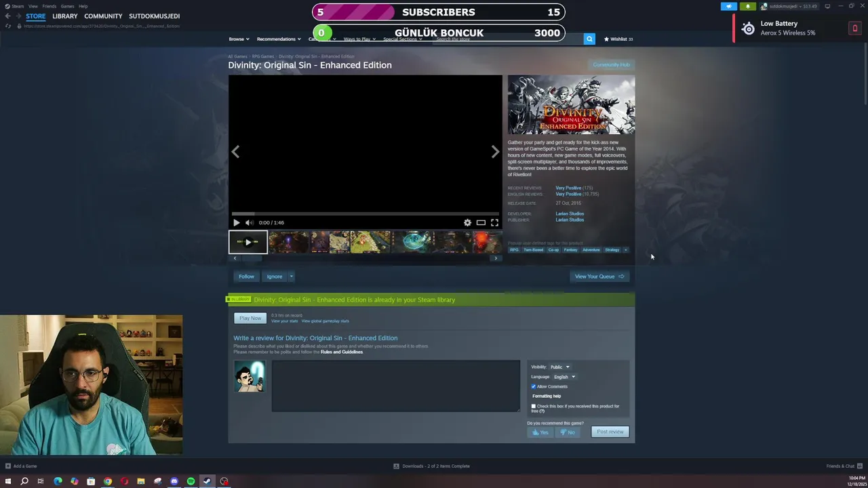Click the Ignore button
The image size is (868, 488).
(275, 277)
